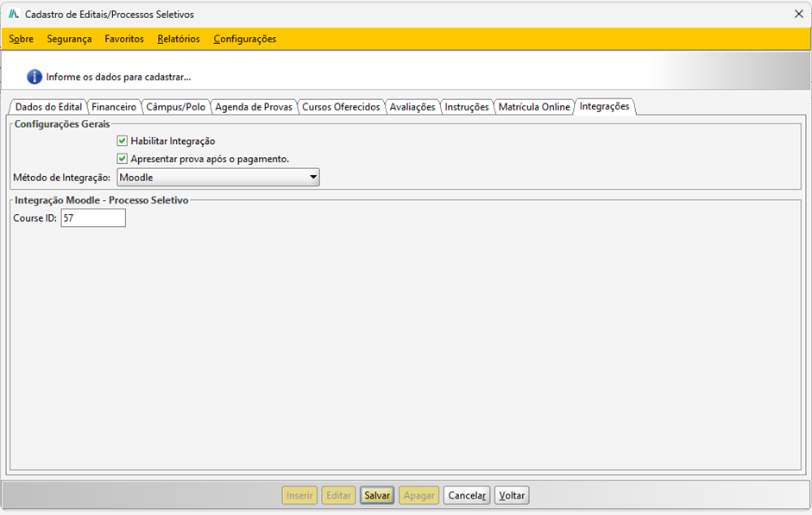Screen dimensions: 812x515
Task: Click the Course ID input field
Action: 93,218
